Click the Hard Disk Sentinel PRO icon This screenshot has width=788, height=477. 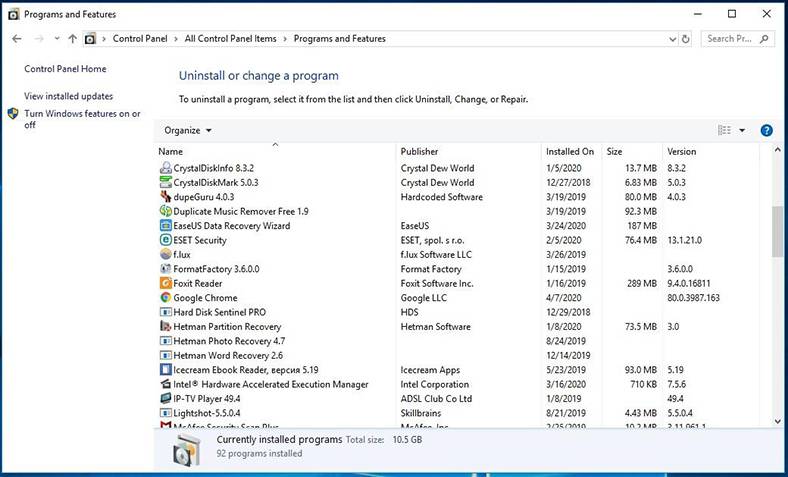pyautogui.click(x=165, y=312)
